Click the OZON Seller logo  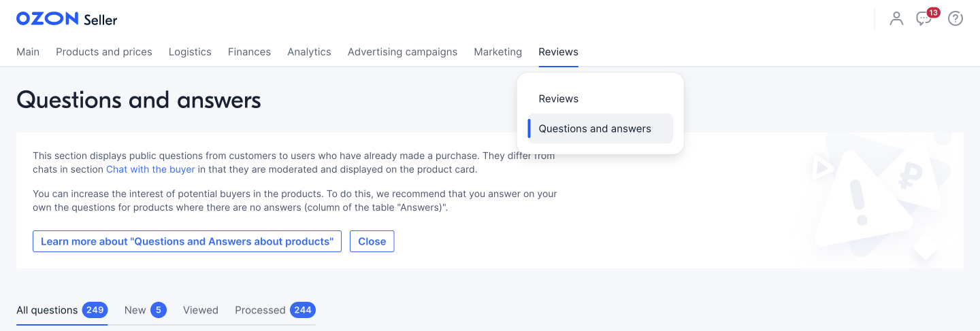67,19
